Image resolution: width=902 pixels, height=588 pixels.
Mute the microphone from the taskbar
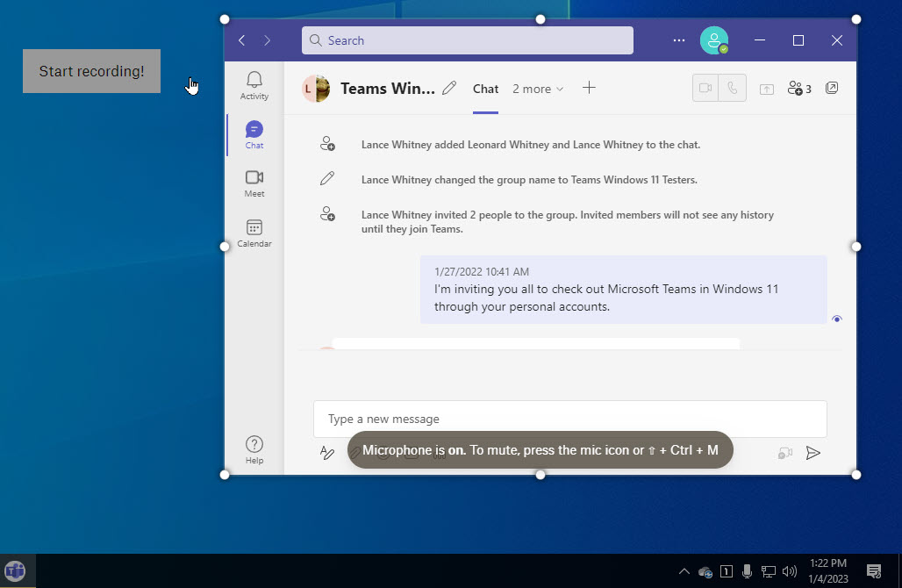pyautogui.click(x=747, y=570)
